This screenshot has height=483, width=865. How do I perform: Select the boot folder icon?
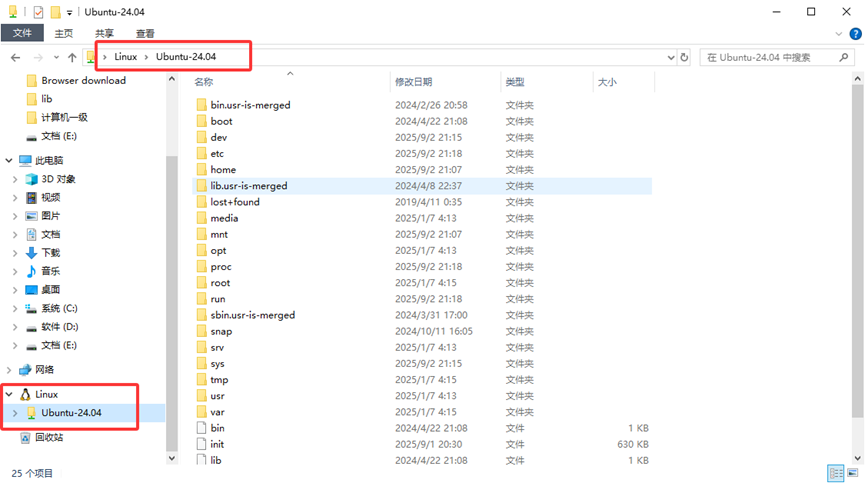(x=201, y=121)
